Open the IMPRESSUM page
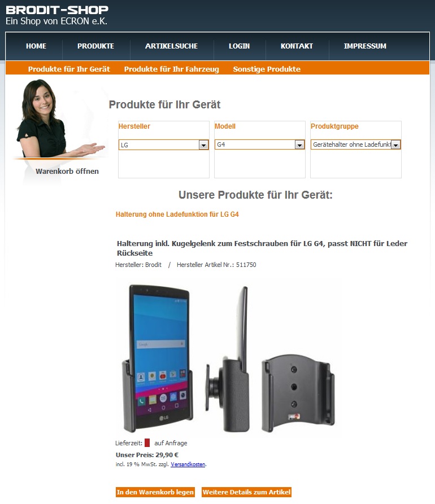Viewport: 435px width, 504px height. (x=365, y=46)
